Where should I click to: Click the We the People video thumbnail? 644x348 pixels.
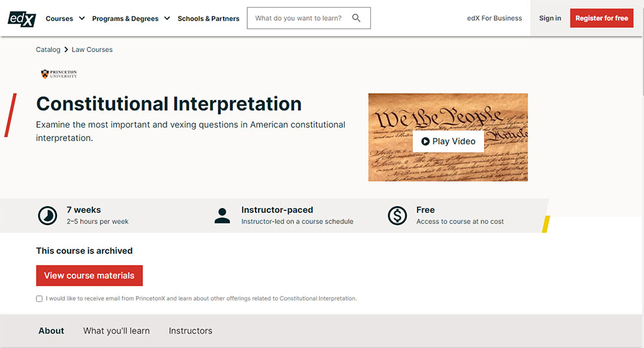pyautogui.click(x=448, y=137)
